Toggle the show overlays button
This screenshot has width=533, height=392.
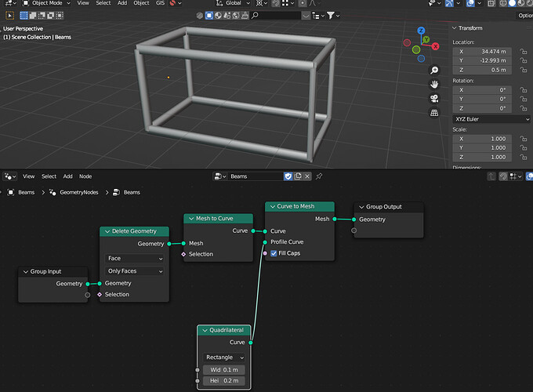tap(470, 3)
